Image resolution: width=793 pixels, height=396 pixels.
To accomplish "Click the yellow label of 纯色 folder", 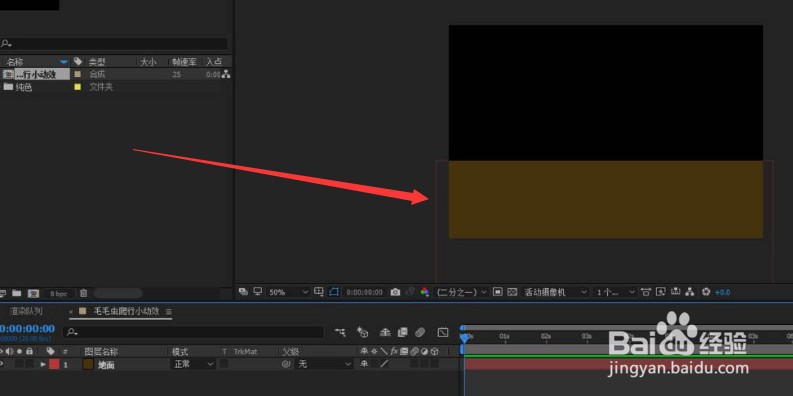I will point(77,87).
